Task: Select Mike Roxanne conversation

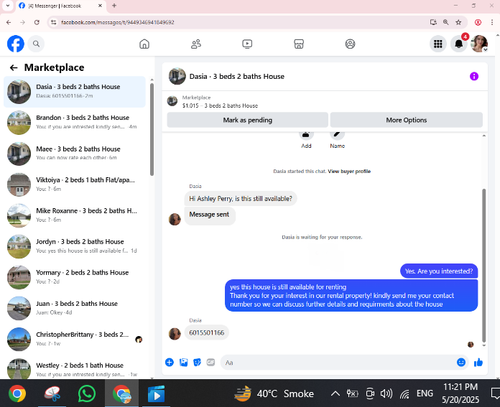Action: (x=75, y=216)
